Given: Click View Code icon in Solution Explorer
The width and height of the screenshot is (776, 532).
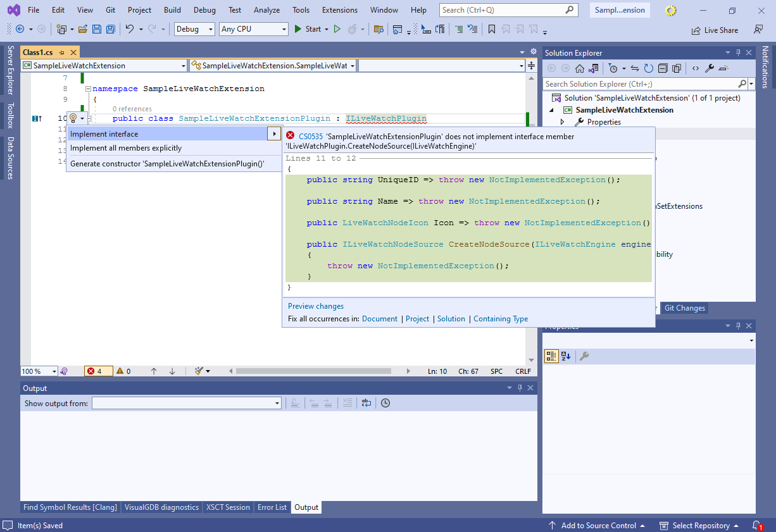Looking at the screenshot, I should [696, 68].
